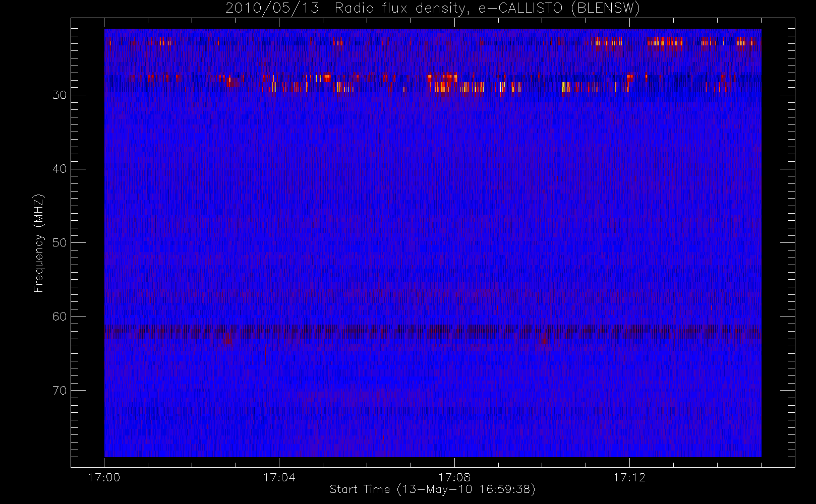Click the '17:12' time tick label
Image resolution: width=816 pixels, height=504 pixels.
tap(629, 477)
